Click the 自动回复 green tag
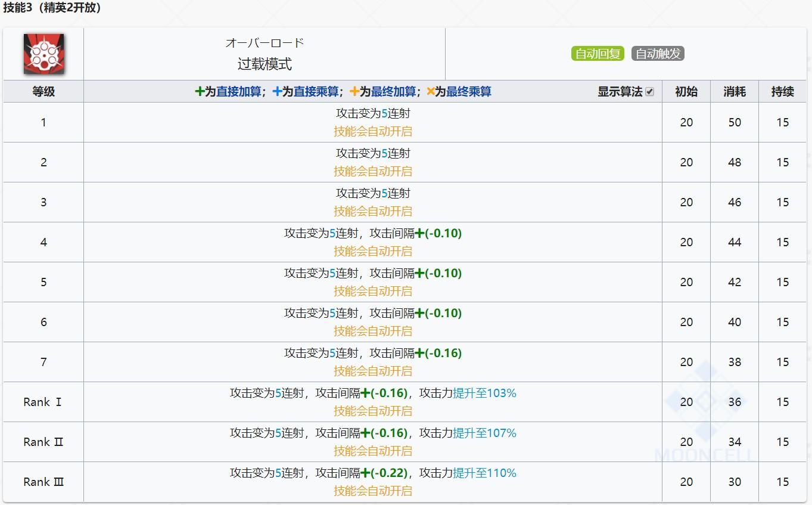This screenshot has width=812, height=505. tap(598, 54)
